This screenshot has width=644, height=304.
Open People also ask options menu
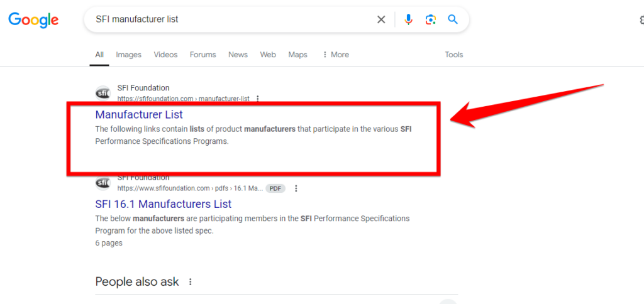(190, 282)
